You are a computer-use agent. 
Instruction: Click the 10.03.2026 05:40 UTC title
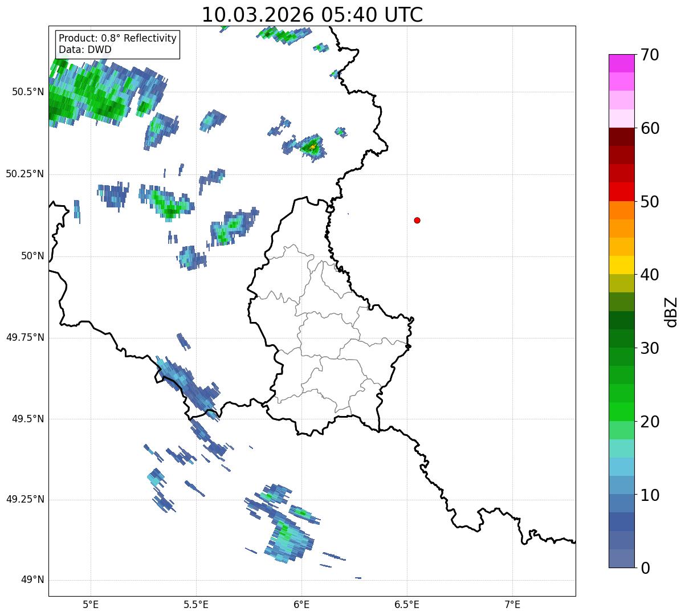coord(312,15)
